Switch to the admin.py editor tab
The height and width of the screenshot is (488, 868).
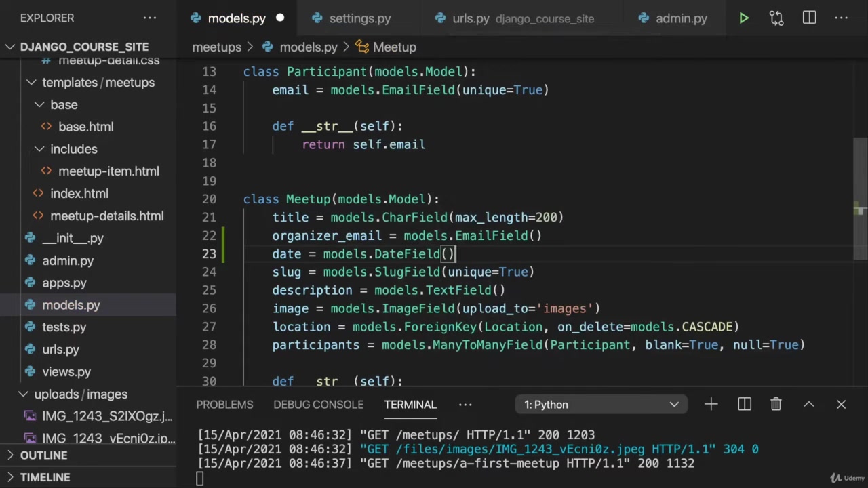click(681, 18)
